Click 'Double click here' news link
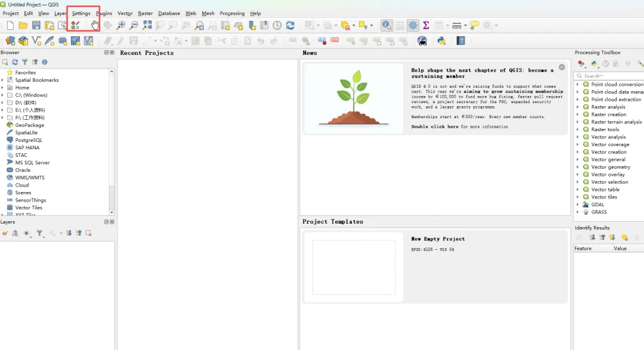This screenshot has width=644, height=350. (x=435, y=126)
